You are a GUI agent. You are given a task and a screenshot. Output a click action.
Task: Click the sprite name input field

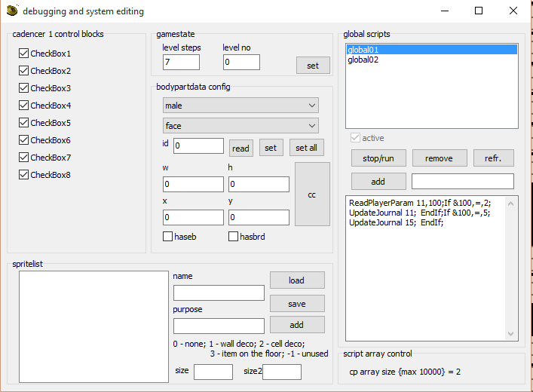(x=219, y=292)
